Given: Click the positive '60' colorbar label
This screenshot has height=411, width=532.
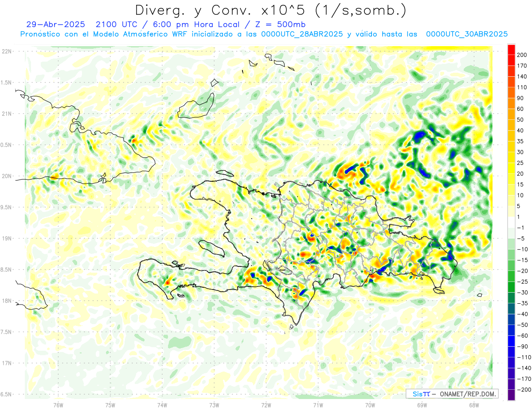Looking at the screenshot, I should (520, 109).
